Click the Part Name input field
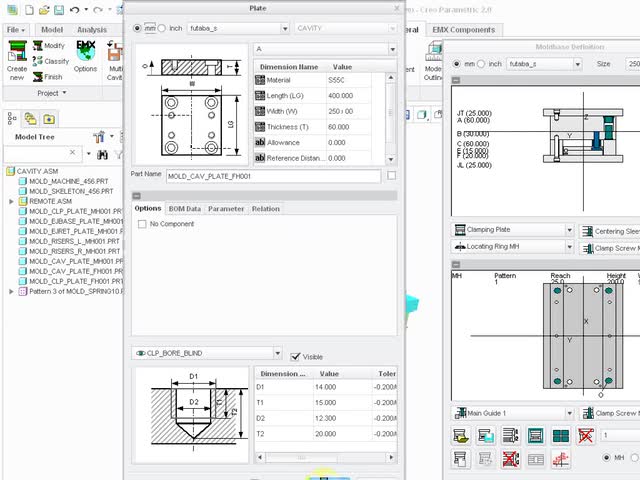 (x=273, y=176)
